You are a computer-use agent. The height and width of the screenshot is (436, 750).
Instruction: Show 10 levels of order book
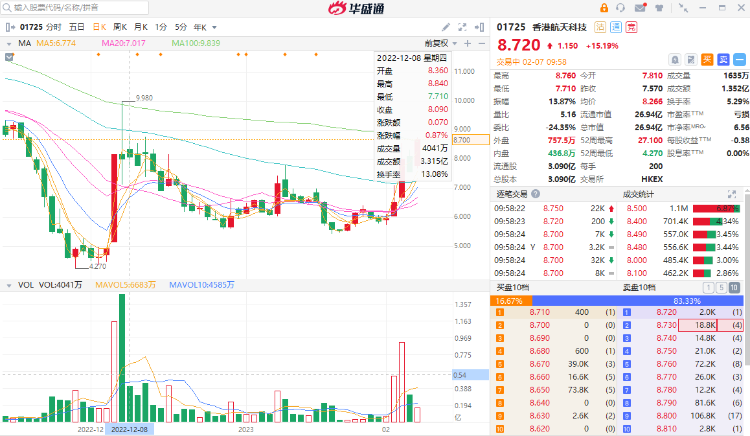click(x=734, y=288)
